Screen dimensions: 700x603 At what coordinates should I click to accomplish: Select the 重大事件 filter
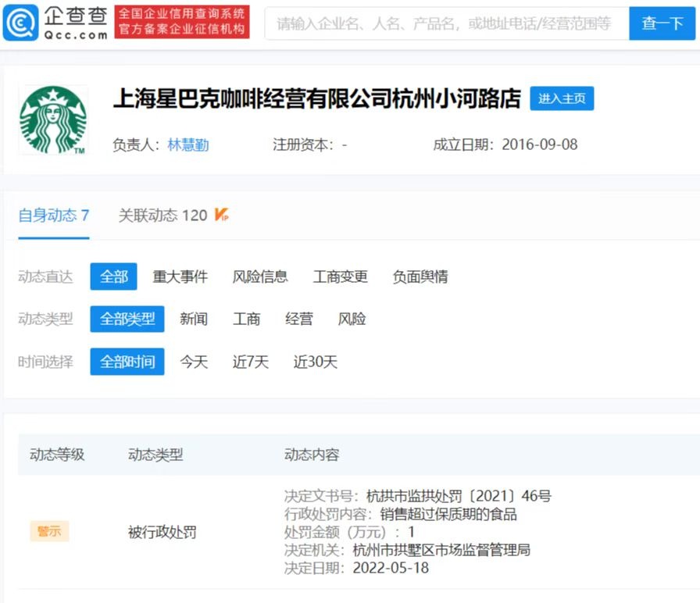[180, 277]
